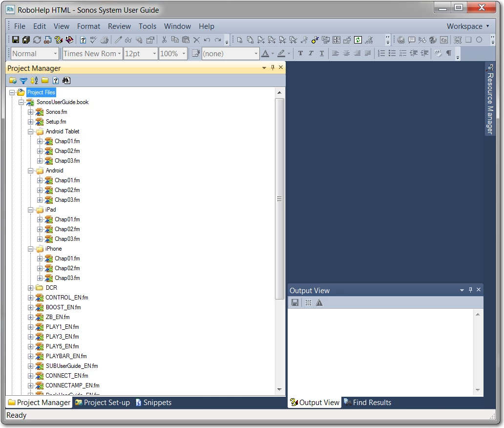The width and height of the screenshot is (504, 428).
Task: Click the glasses preview icon
Action: pos(128,40)
